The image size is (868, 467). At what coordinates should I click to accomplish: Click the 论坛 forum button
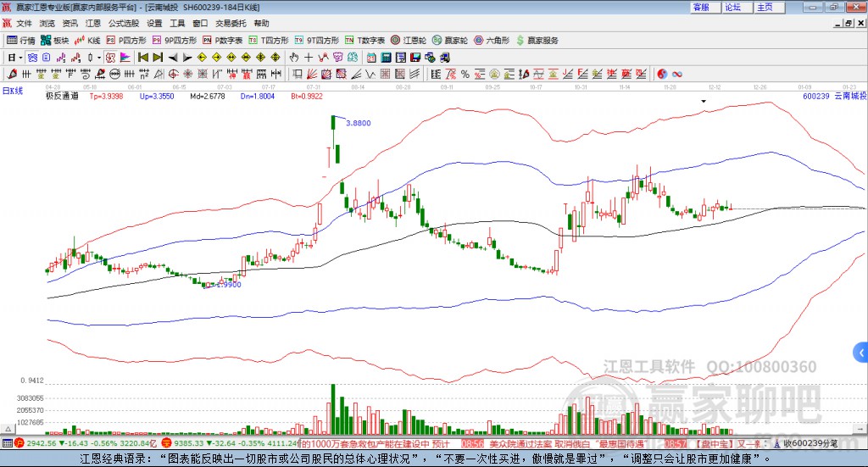click(x=737, y=7)
